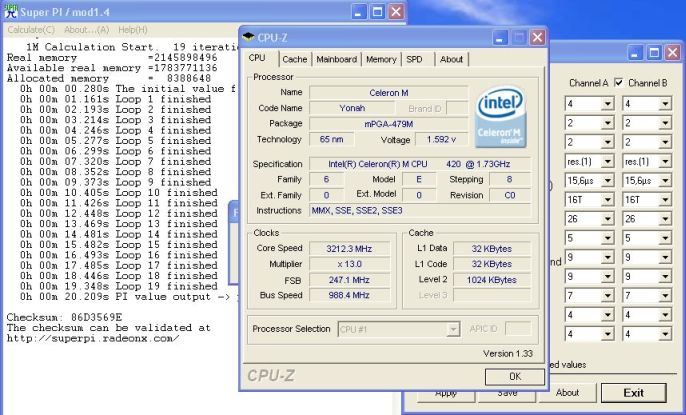Click the Model value E
This screenshot has width=686, height=415.
coord(419,179)
